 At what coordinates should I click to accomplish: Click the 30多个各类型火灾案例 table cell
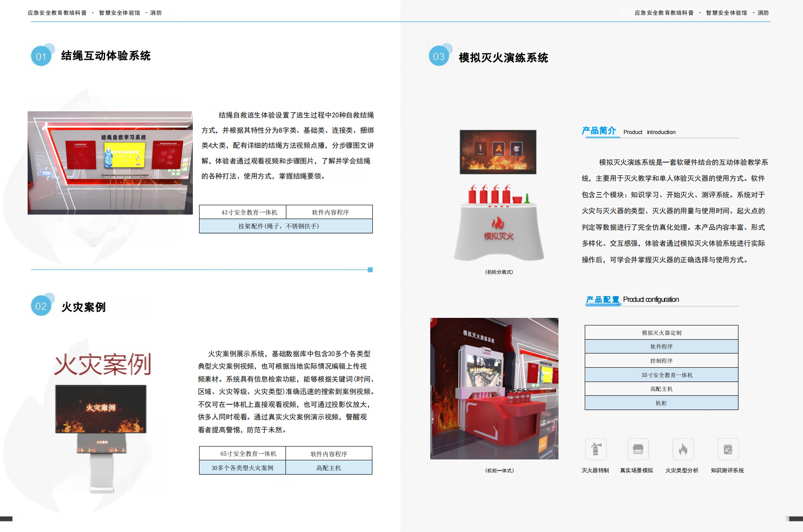242,468
